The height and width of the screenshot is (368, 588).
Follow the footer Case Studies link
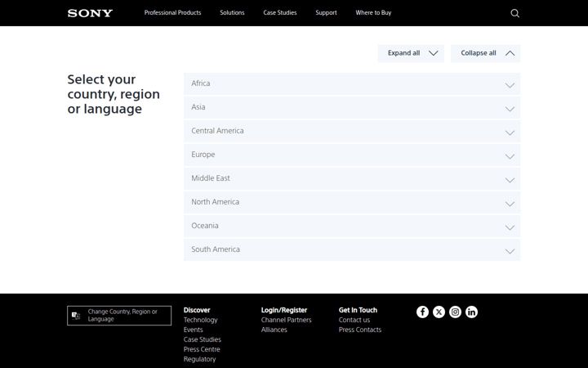[203, 339]
